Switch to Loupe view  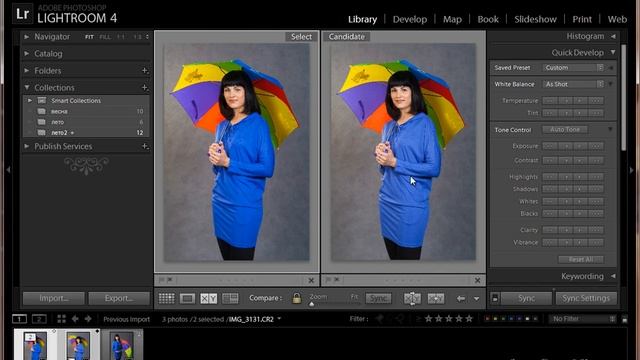(187, 298)
